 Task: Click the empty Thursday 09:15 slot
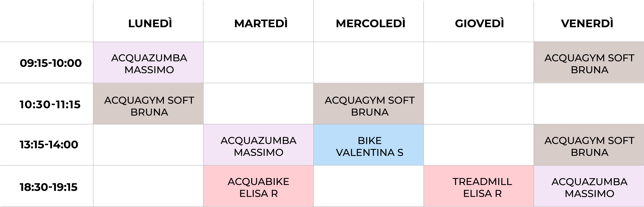[479, 63]
